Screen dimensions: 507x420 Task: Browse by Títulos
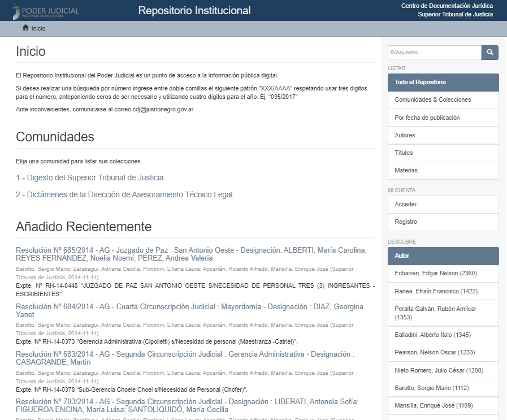click(404, 153)
